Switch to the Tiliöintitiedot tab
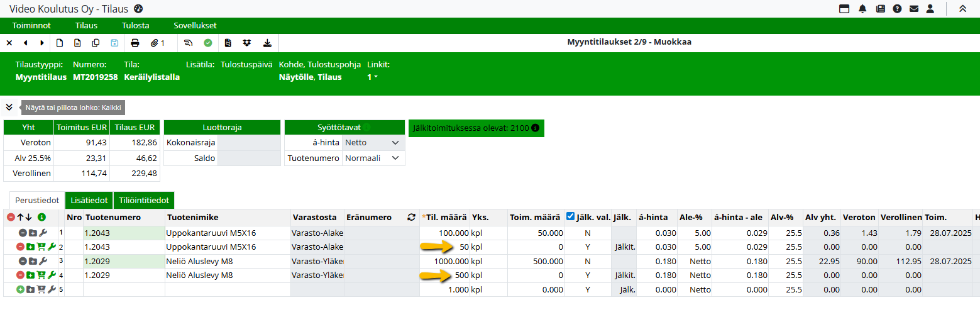 [144, 201]
